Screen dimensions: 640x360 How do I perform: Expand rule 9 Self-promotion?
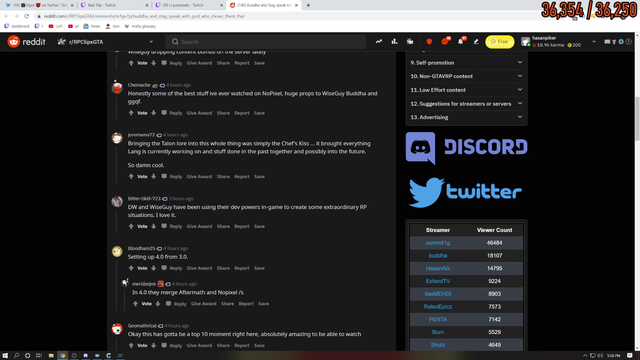click(x=466, y=62)
